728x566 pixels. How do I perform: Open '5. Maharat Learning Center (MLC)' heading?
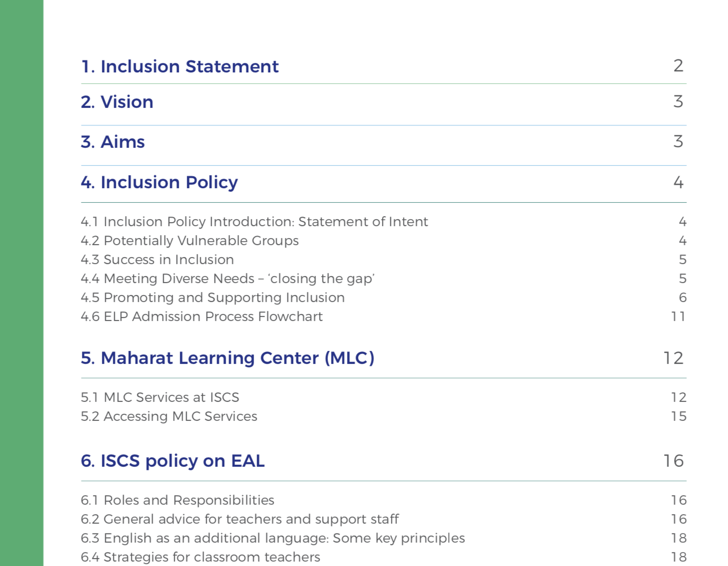coord(228,358)
